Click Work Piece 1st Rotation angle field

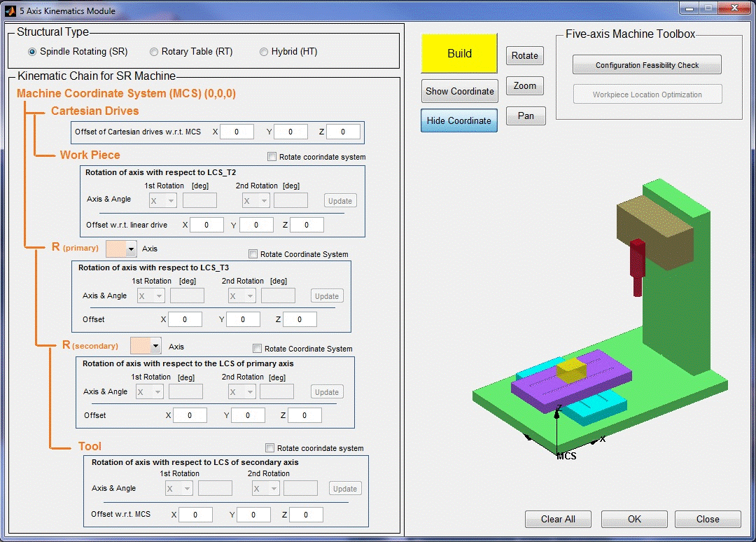199,200
